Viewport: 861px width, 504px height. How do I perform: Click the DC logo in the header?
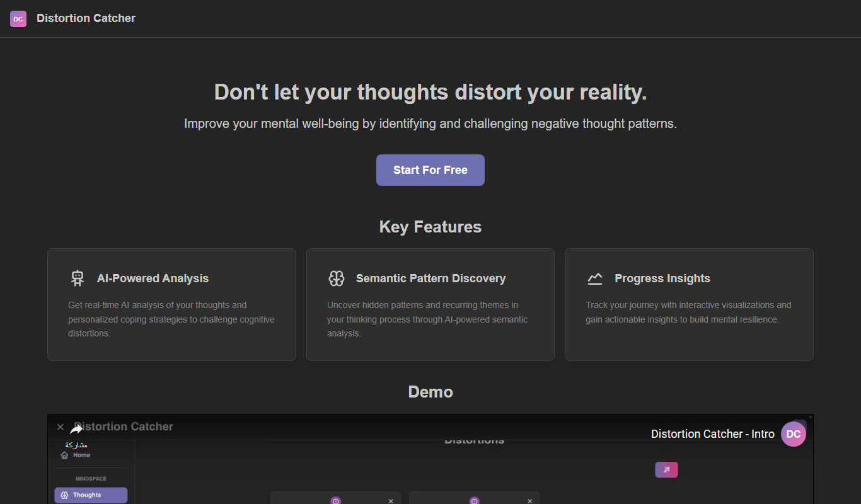click(18, 19)
